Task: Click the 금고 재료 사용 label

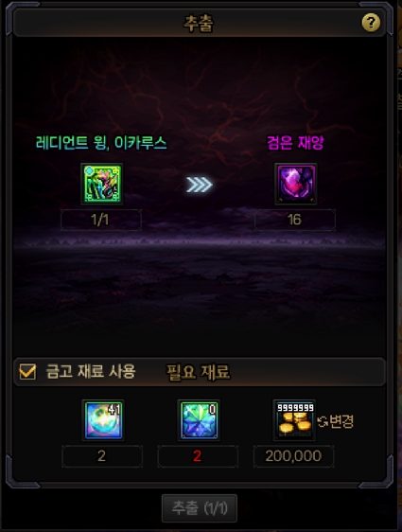Action: coord(91,371)
